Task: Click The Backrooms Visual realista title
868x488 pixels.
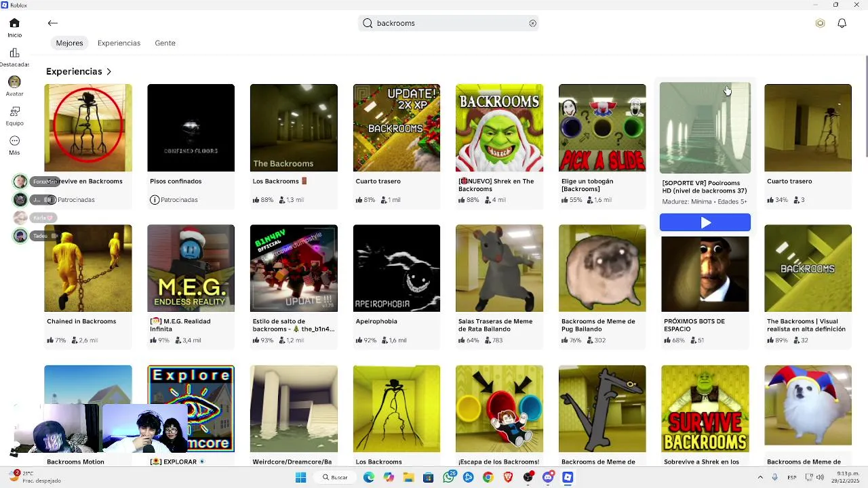Action: (806, 325)
